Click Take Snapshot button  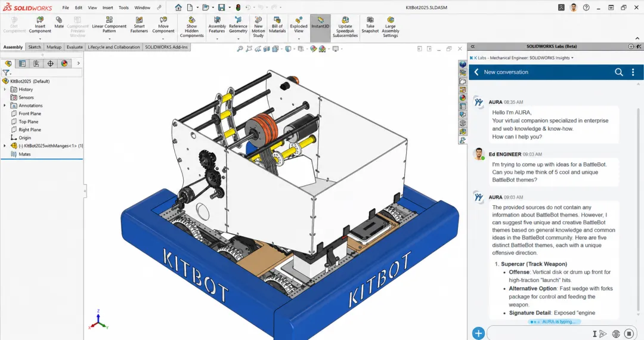coord(370,26)
